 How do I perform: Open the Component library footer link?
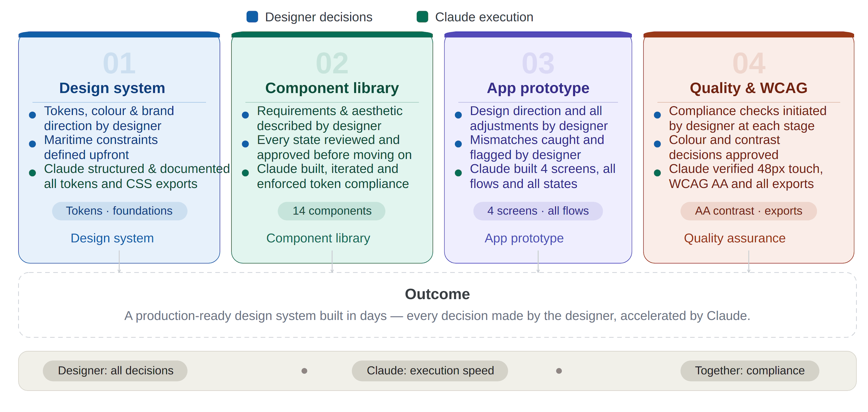[x=318, y=238]
